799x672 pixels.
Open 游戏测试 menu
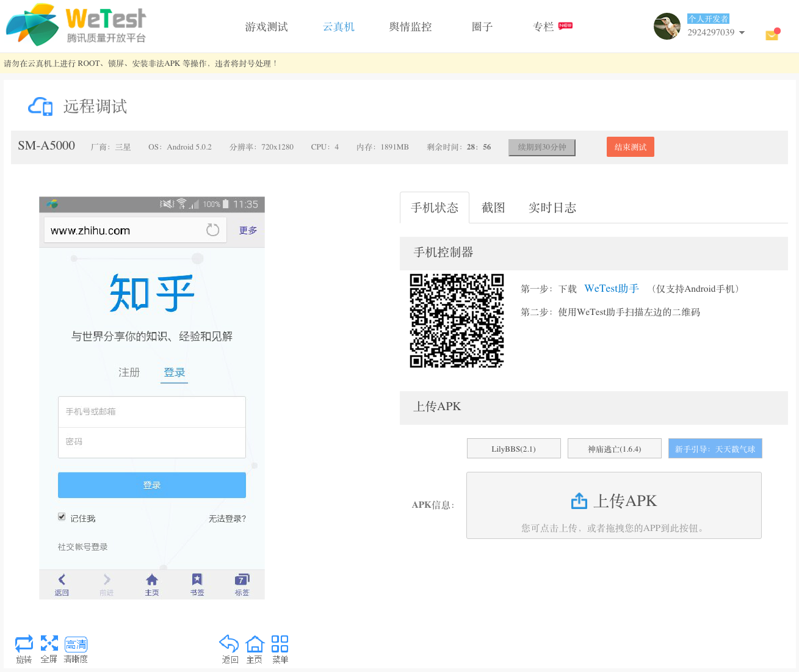click(x=266, y=27)
